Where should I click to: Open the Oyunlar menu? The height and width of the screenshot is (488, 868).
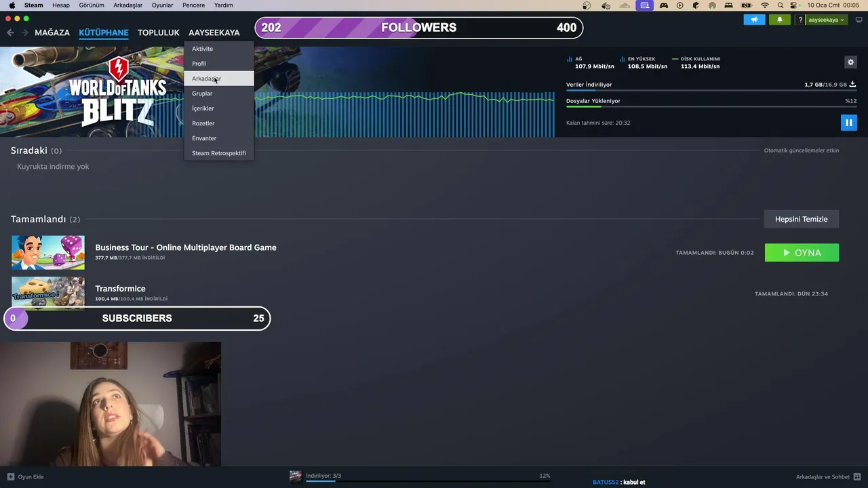[163, 5]
